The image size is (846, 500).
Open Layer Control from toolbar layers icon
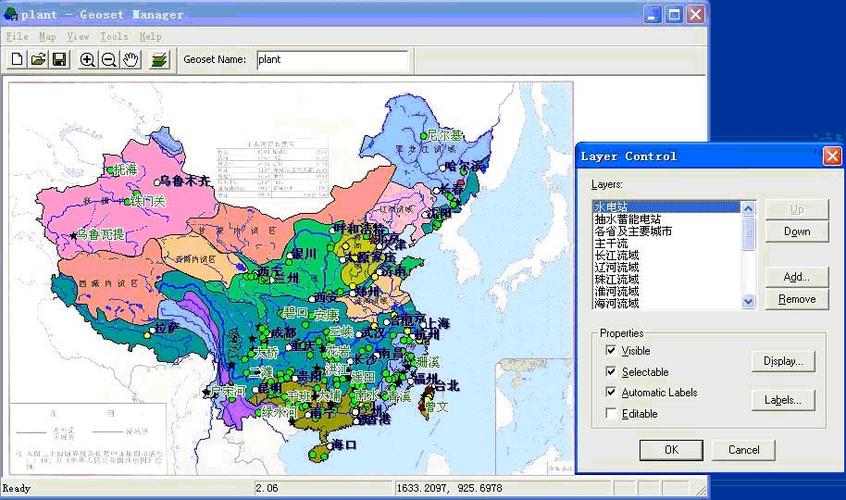click(159, 60)
